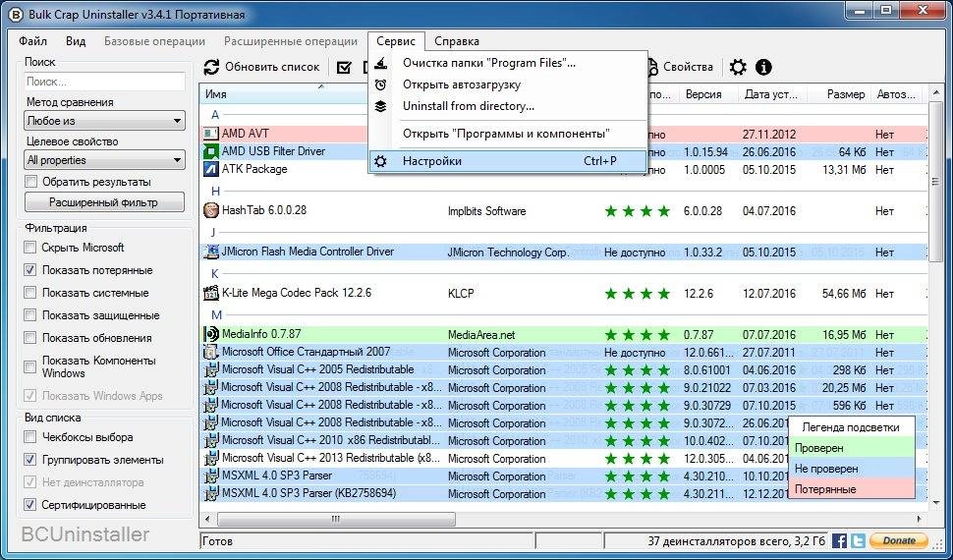The width and height of the screenshot is (953, 560).
Task: Enable Чекбоксы выбора checkbox
Action: tap(29, 437)
